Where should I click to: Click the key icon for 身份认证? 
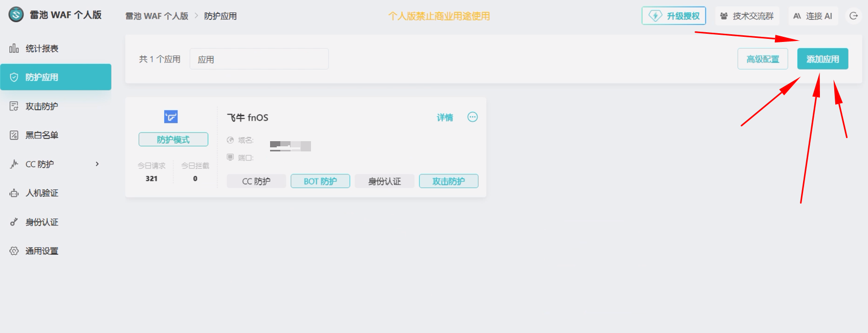click(x=14, y=222)
